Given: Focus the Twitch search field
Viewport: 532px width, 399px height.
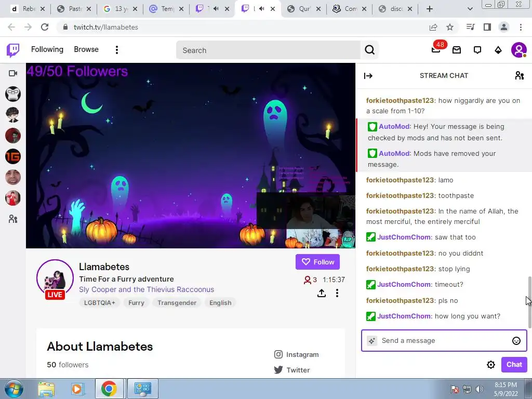Looking at the screenshot, I should (268, 50).
